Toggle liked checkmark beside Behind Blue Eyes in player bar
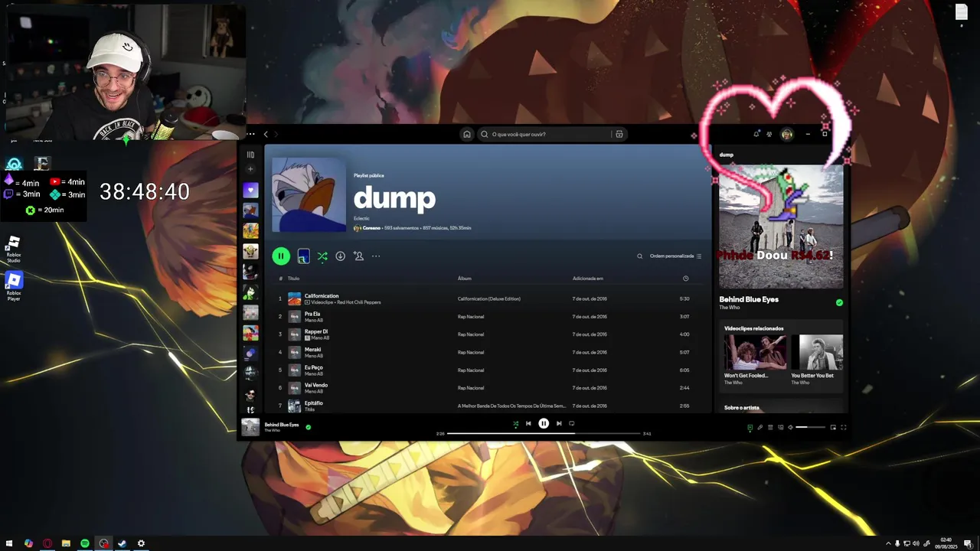This screenshot has width=980, height=551. point(309,427)
